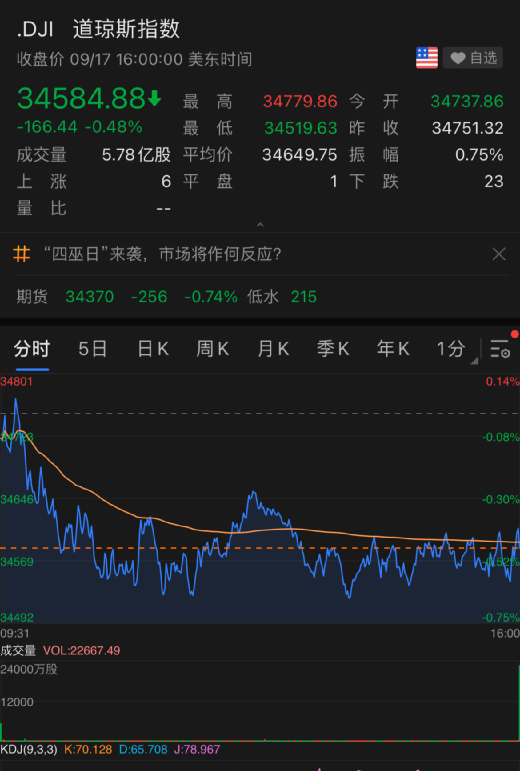Open the “四巫日”来袭 news headline
Screen dimensions: 520x771
[163, 254]
